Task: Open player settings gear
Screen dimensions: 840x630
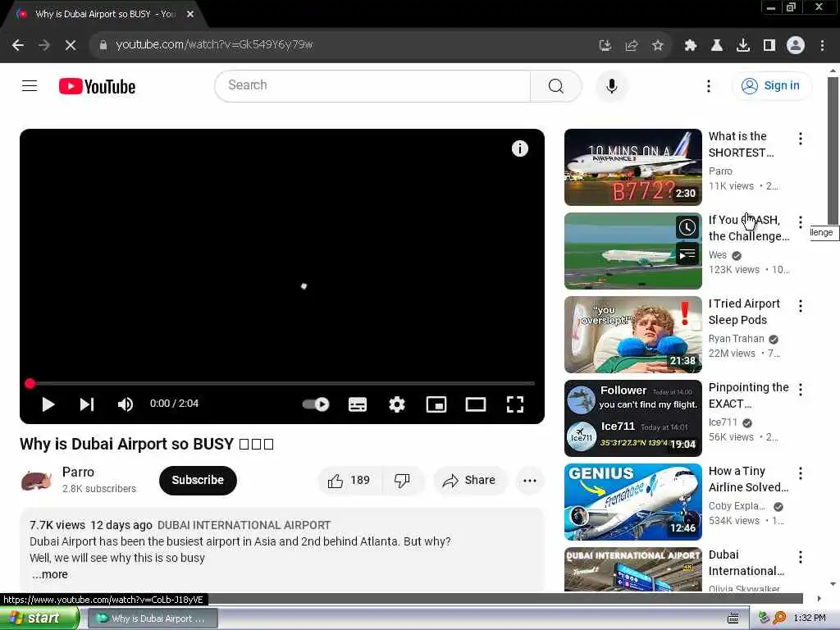Action: pyautogui.click(x=396, y=404)
